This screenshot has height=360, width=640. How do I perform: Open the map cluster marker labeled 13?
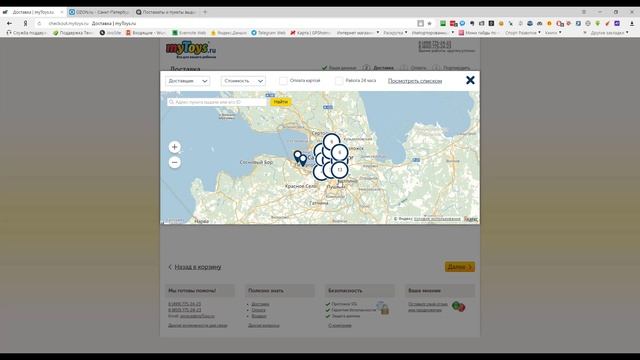tap(340, 170)
